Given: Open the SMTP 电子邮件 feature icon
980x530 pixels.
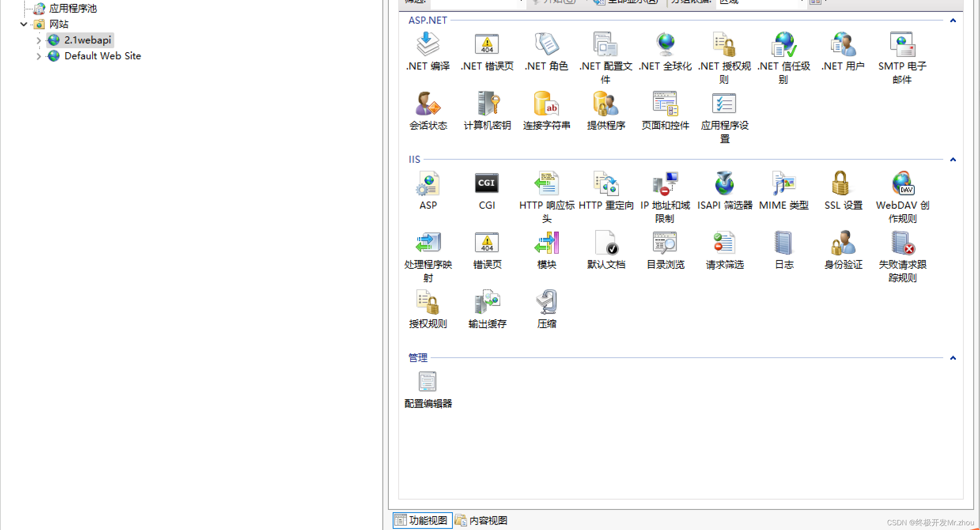Looking at the screenshot, I should (x=902, y=44).
